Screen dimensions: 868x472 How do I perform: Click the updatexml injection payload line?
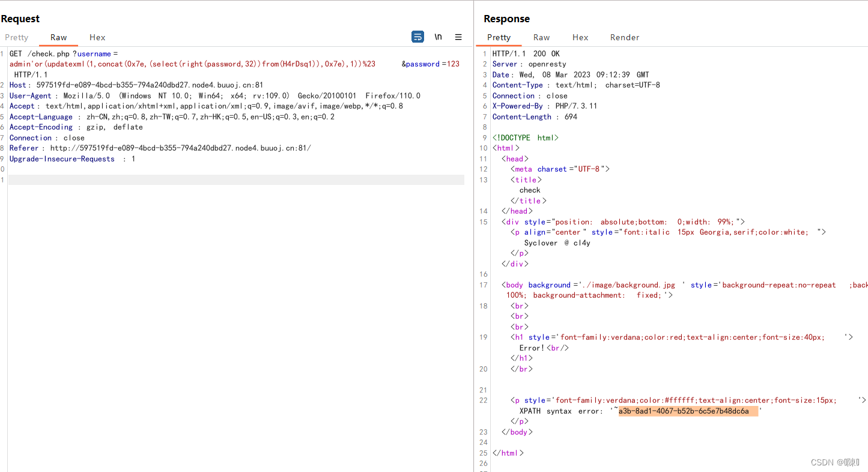(192, 64)
